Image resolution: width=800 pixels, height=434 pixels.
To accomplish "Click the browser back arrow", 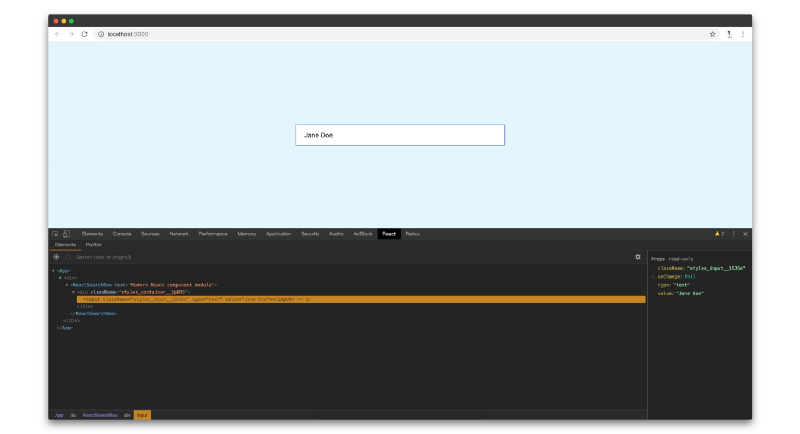I will click(x=57, y=34).
